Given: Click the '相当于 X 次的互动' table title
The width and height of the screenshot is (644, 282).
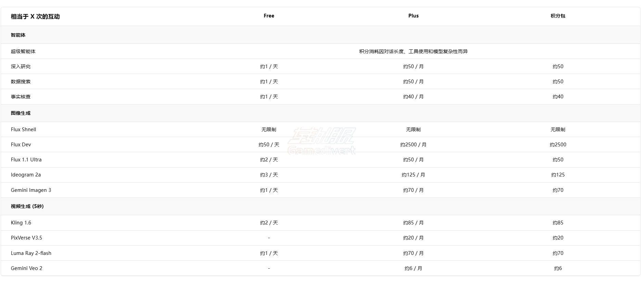Looking at the screenshot, I should coord(35,16).
